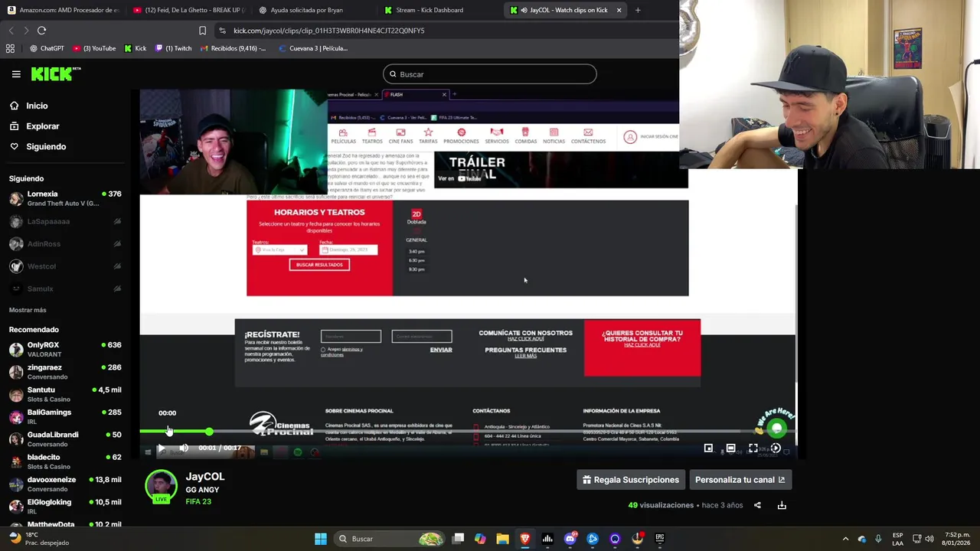Screen dimensions: 980x551
Task: Click the JayCOL live avatar
Action: click(161, 487)
